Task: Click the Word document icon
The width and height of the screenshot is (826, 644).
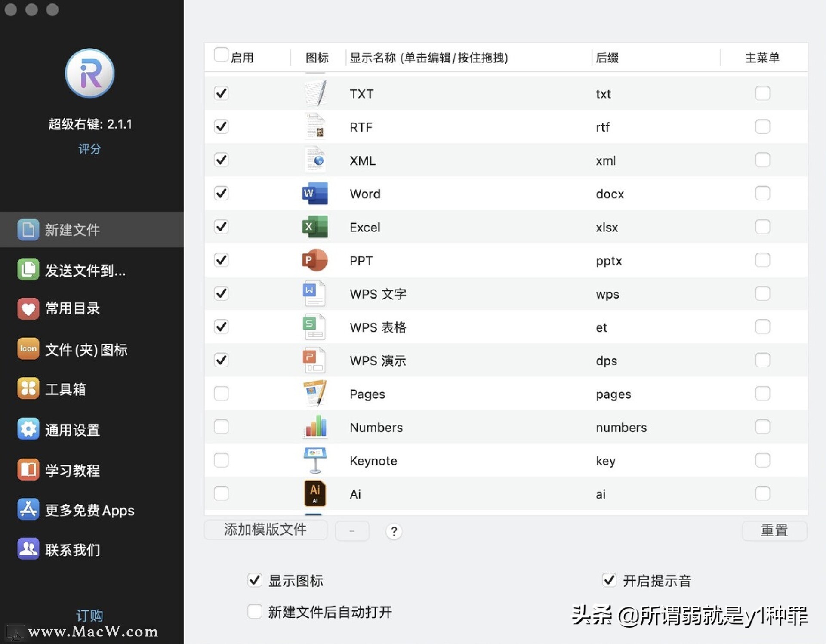Action: pos(315,193)
